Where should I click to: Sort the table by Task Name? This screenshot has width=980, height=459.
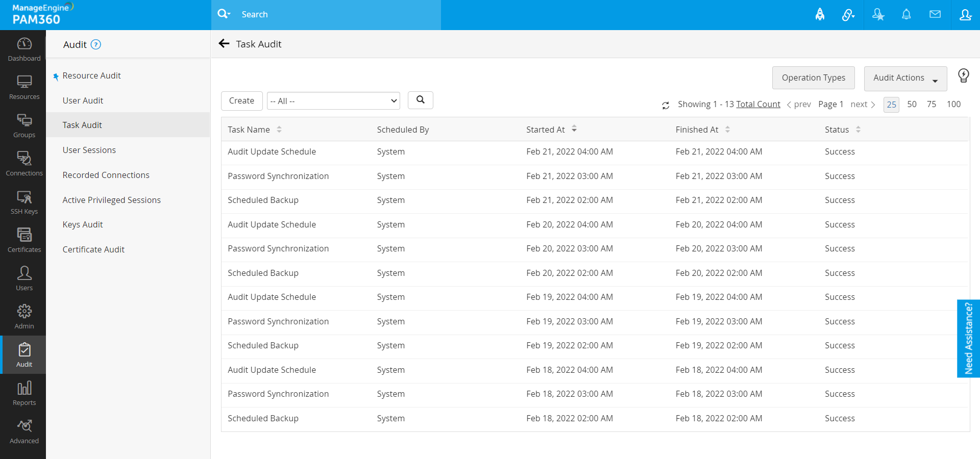click(x=279, y=130)
